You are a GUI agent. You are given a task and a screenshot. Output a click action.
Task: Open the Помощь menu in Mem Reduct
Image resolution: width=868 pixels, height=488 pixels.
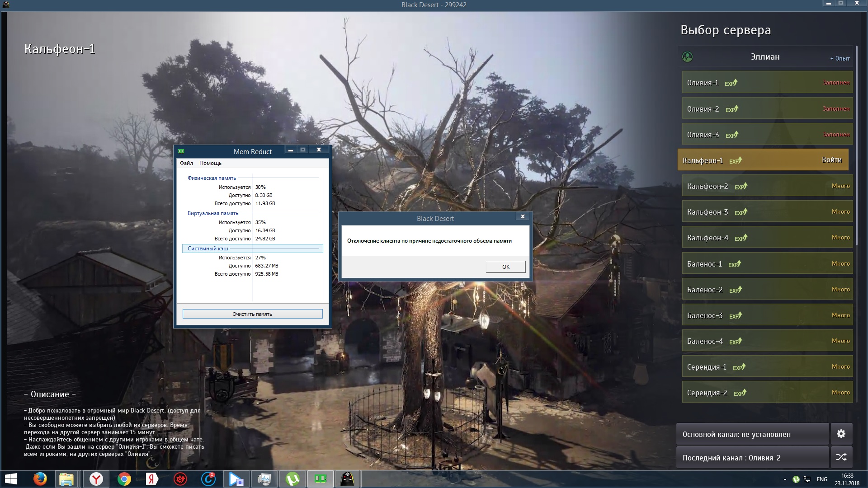click(210, 163)
